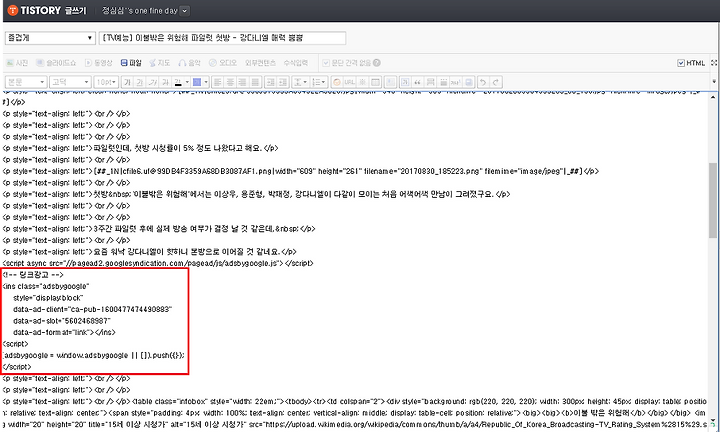This screenshot has width=720, height=432.
Task: Insert audio (오디오) button
Action: pyautogui.click(x=223, y=63)
